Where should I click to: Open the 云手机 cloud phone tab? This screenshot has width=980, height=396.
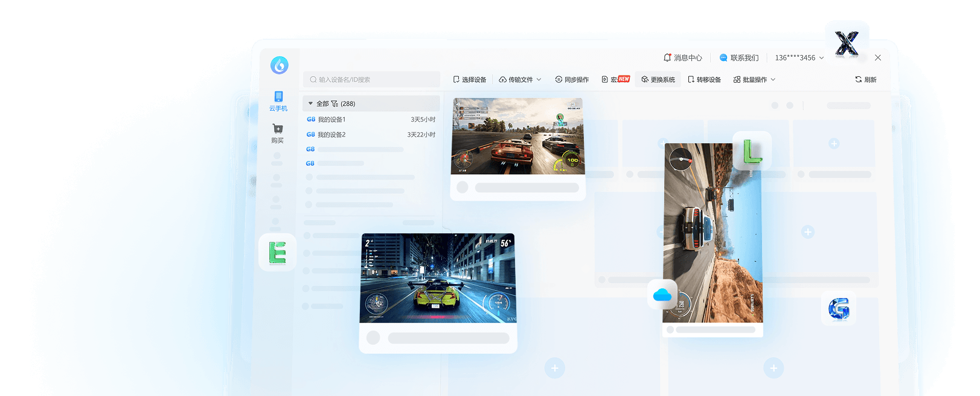pos(278,100)
